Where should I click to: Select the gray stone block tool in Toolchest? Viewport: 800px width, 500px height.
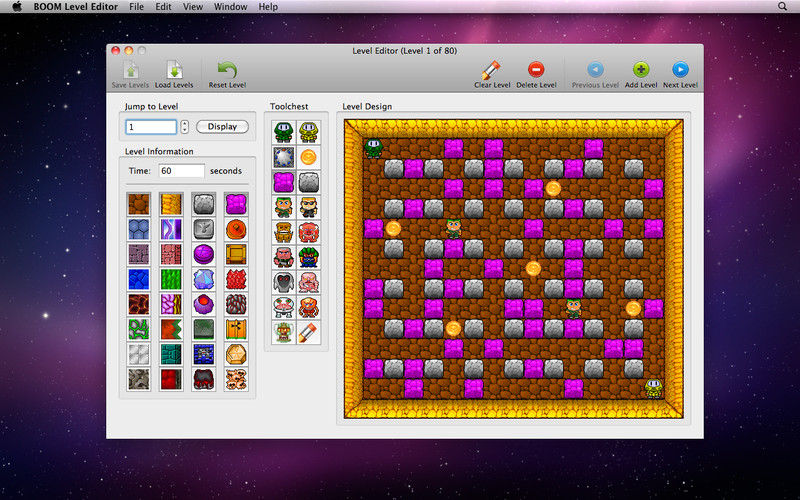point(309,183)
